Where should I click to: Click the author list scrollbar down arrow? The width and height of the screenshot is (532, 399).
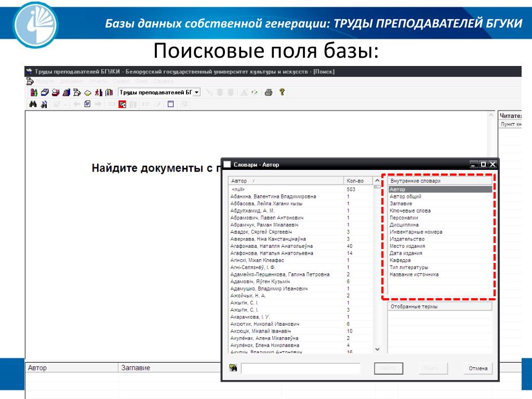click(x=377, y=349)
